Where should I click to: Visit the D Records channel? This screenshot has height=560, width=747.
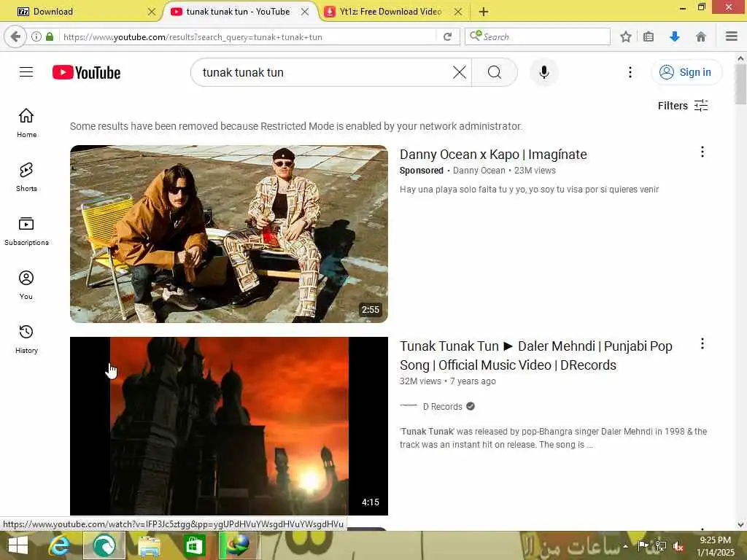(443, 407)
